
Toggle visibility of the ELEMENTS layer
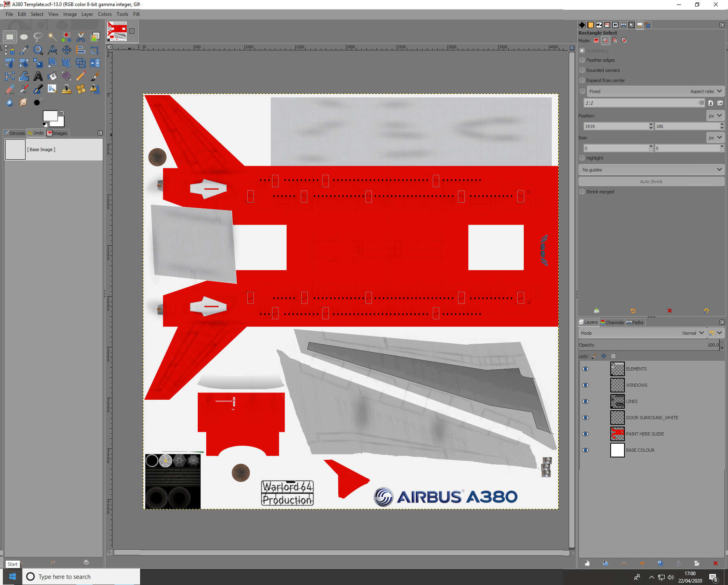pyautogui.click(x=585, y=369)
